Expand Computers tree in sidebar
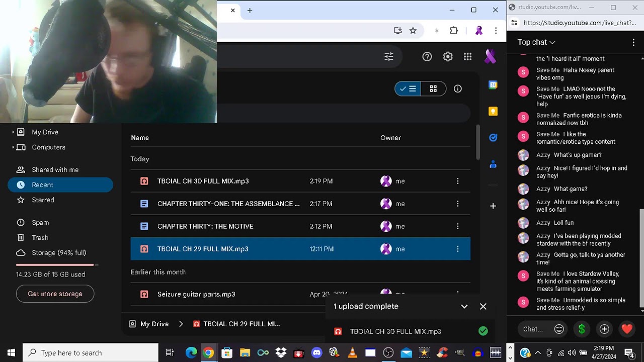The image size is (644, 362). [13, 147]
